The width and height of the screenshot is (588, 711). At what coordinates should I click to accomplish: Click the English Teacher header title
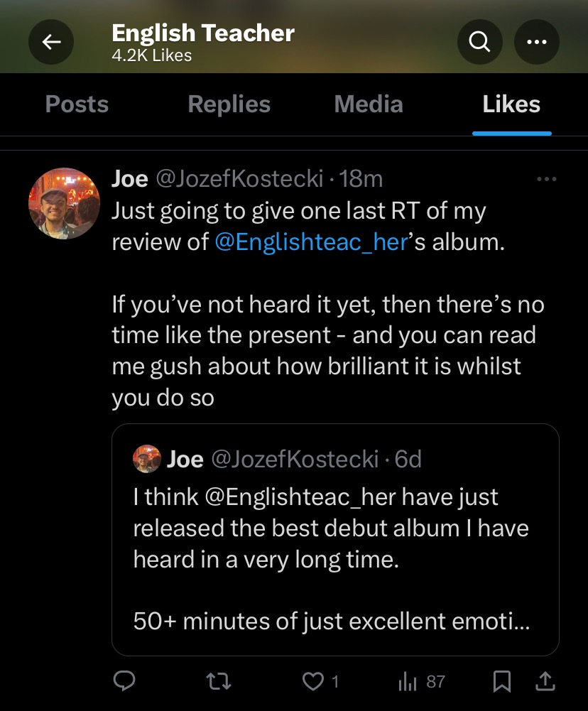tap(203, 33)
